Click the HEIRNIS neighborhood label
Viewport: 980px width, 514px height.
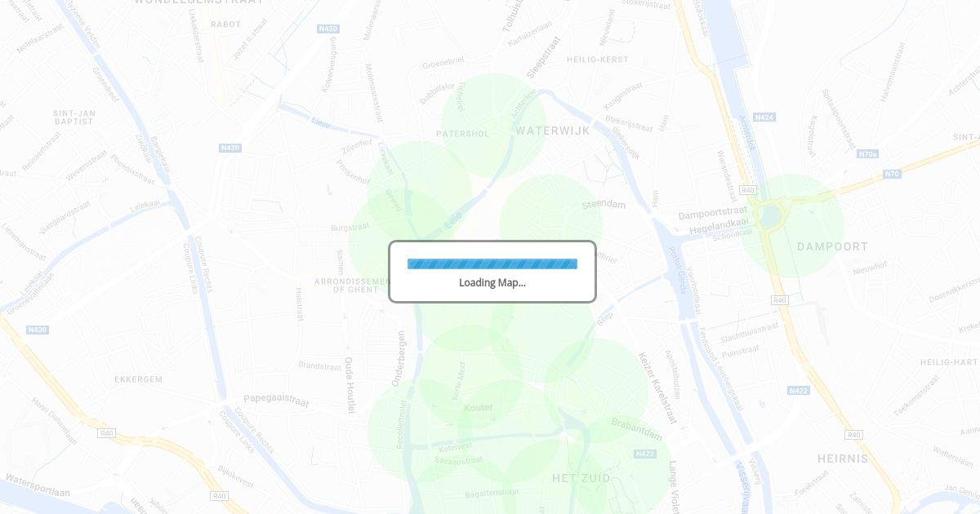click(843, 459)
